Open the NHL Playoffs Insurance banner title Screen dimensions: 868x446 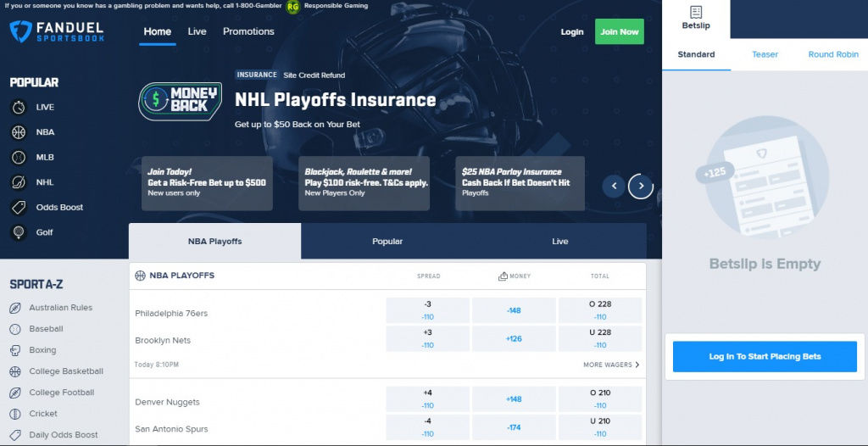tap(336, 100)
